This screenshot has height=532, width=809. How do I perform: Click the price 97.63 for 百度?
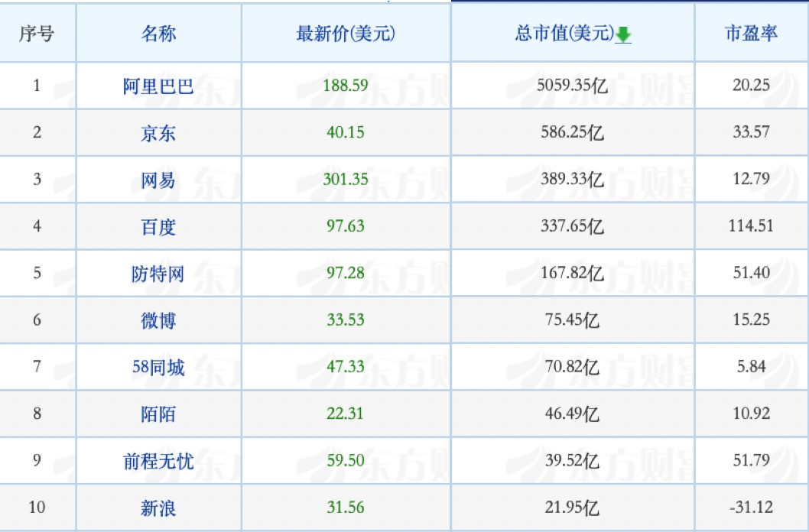(346, 225)
